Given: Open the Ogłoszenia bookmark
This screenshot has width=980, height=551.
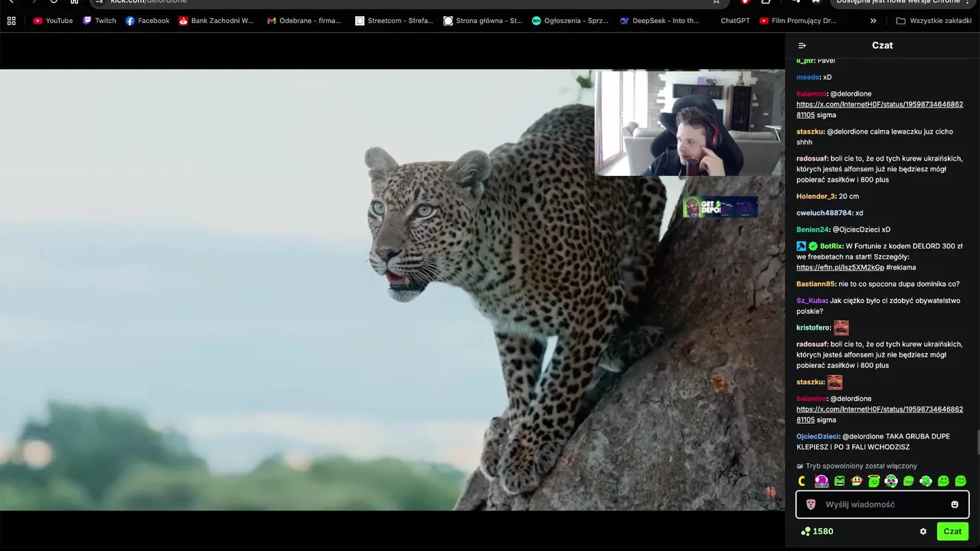Looking at the screenshot, I should coord(570,21).
